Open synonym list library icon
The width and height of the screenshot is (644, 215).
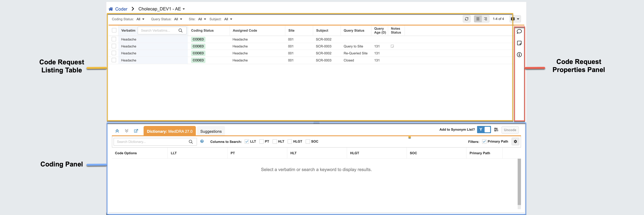point(496,130)
